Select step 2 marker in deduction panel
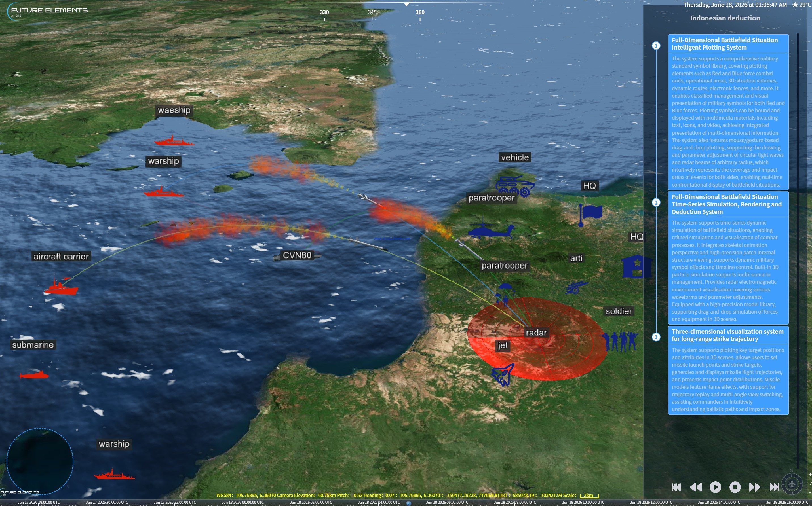Screen dimensions: 812x506 656,202
